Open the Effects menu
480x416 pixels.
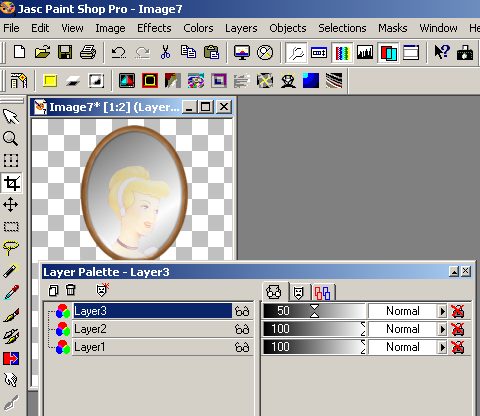tap(154, 28)
